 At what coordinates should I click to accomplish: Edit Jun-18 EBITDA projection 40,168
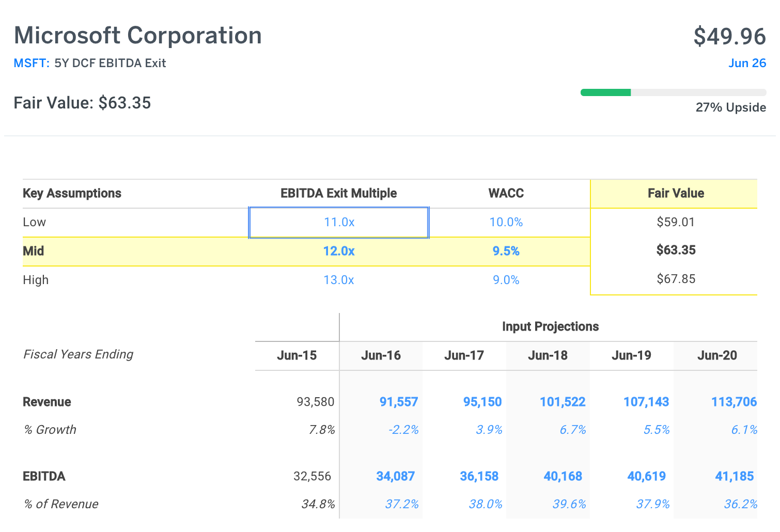pos(563,477)
